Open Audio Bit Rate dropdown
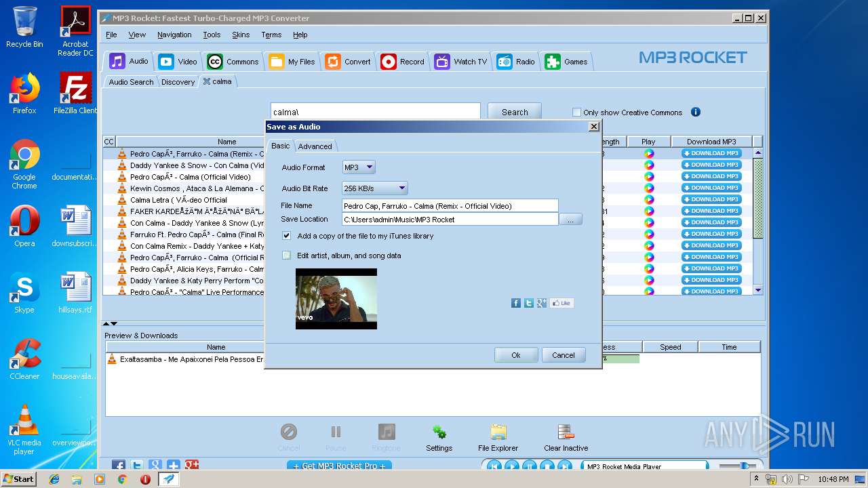The width and height of the screenshot is (868, 488). coord(375,188)
